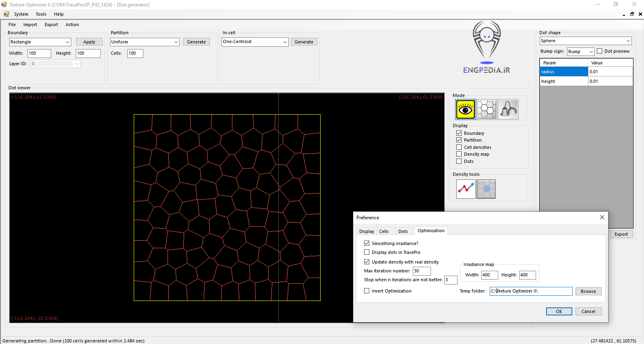Viewport: 644px width, 344px height.
Task: Click the Texture Optimizer app icon in title bar
Action: (4, 4)
